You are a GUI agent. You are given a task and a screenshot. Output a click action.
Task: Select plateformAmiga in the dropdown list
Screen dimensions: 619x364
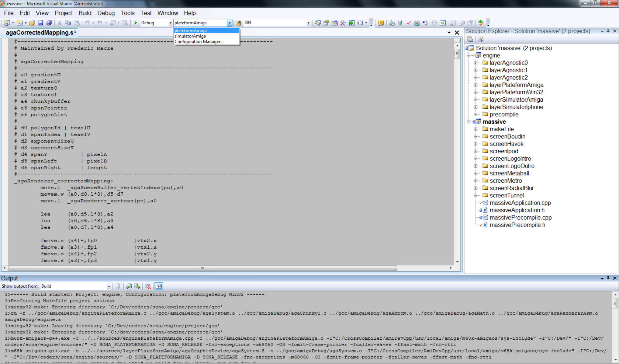(206, 31)
